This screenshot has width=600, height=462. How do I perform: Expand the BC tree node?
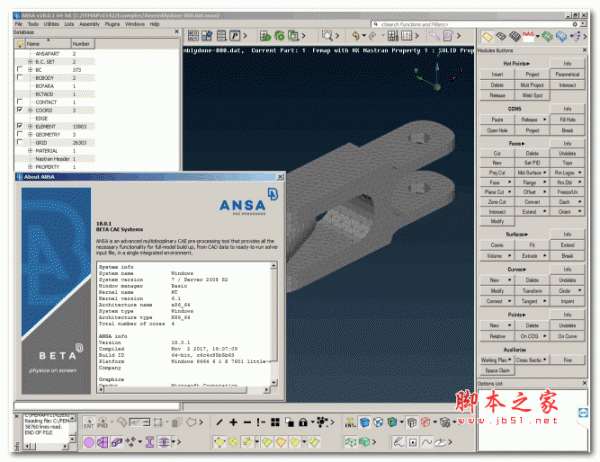pyautogui.click(x=30, y=70)
